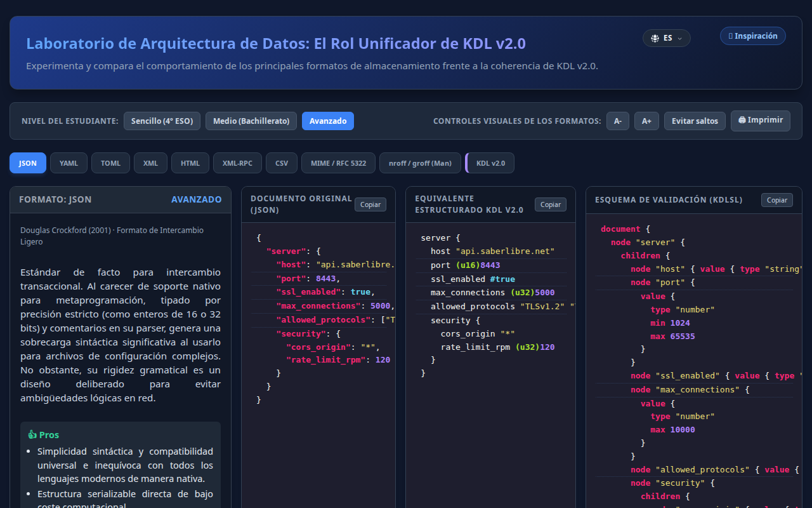Switch to the TOML tab
The height and width of the screenshot is (508, 812).
coord(110,163)
